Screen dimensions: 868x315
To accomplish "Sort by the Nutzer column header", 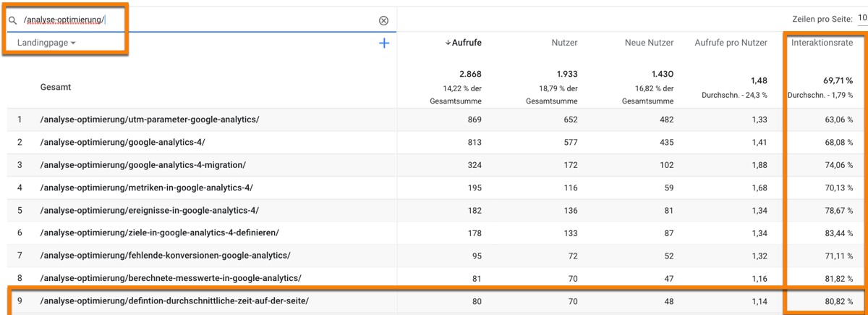I will point(563,43).
